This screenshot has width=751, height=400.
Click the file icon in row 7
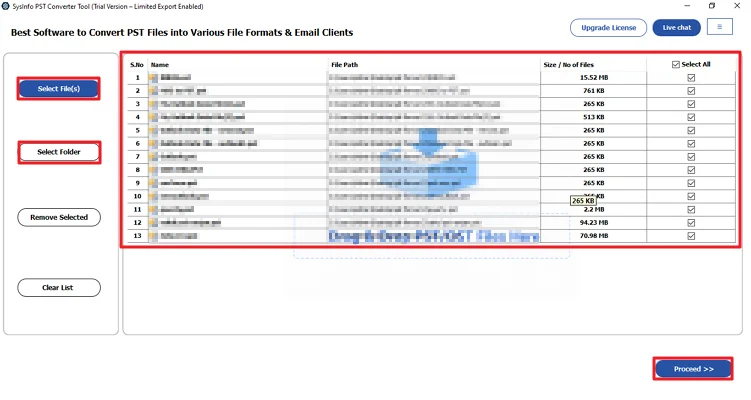[x=153, y=157]
